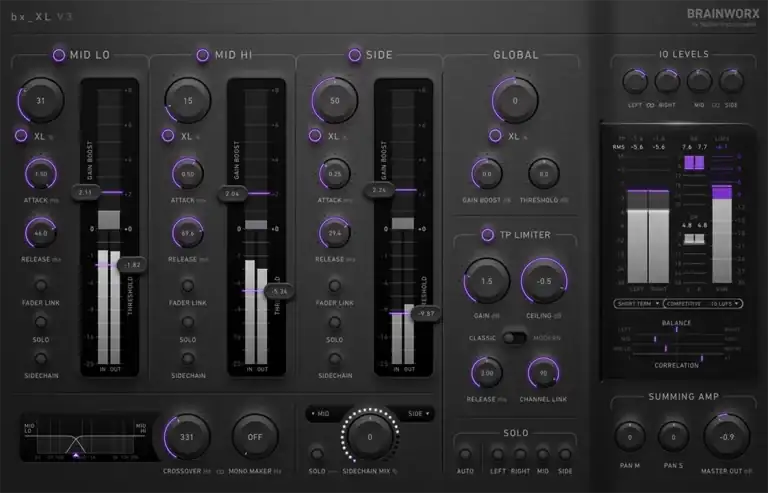Click the IO Levels Side knob
The height and width of the screenshot is (493, 768).
coord(731,81)
